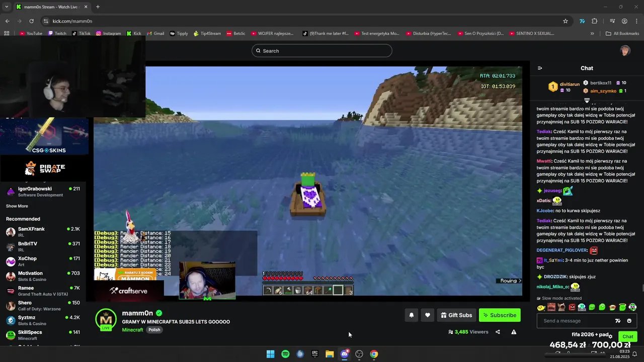Reload the kick.com page

coord(31,21)
